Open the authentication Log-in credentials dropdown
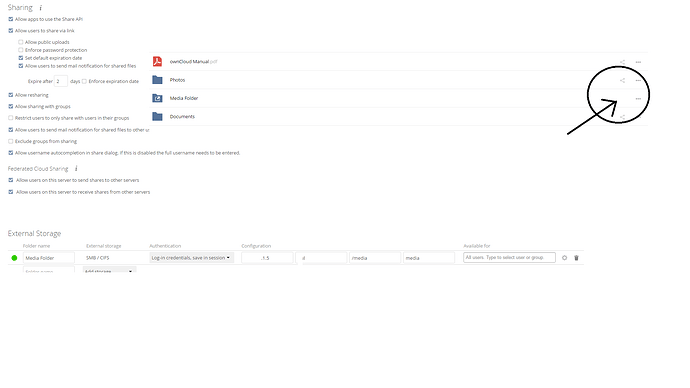This screenshot has height=388, width=690. [191, 258]
